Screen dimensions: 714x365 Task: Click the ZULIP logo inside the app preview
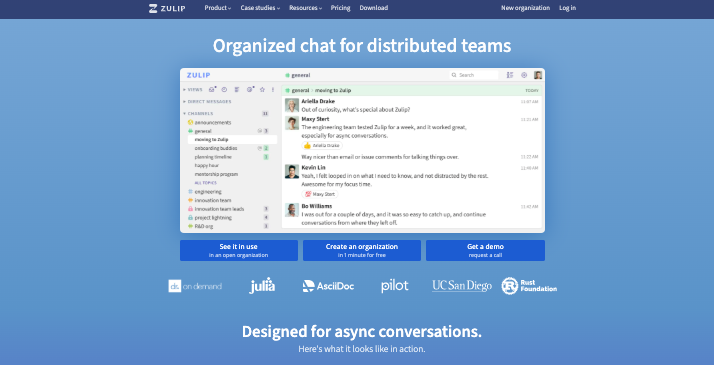199,75
